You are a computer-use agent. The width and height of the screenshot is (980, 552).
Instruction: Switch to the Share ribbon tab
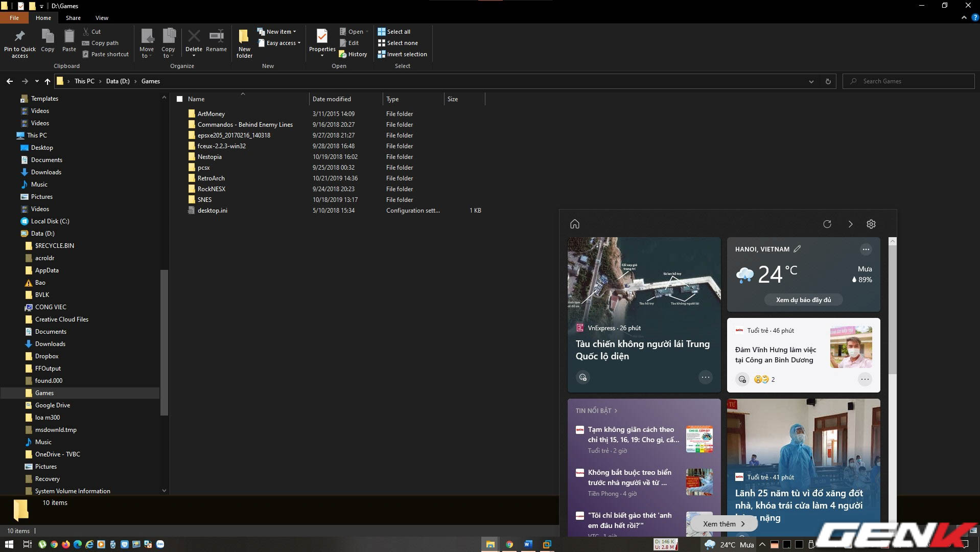point(73,17)
